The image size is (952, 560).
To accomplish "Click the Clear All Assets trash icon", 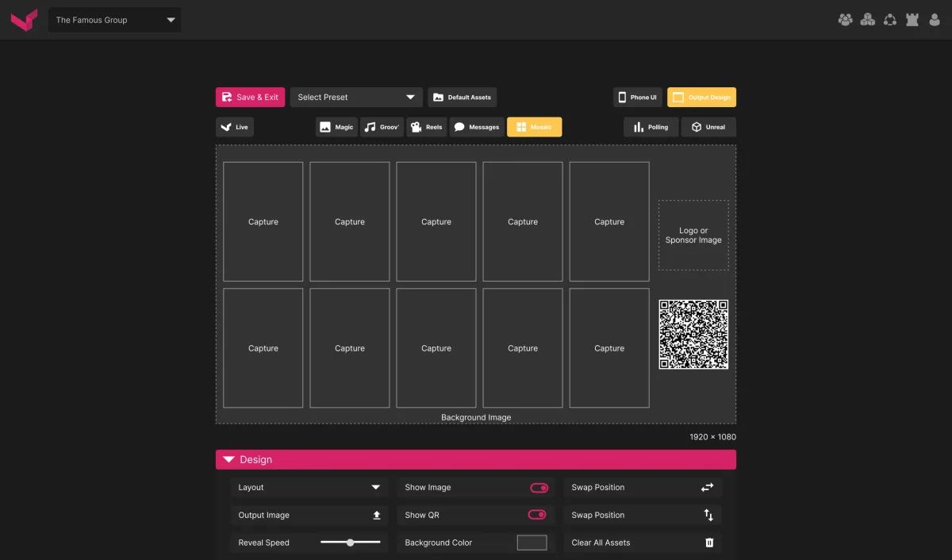I will point(709,543).
